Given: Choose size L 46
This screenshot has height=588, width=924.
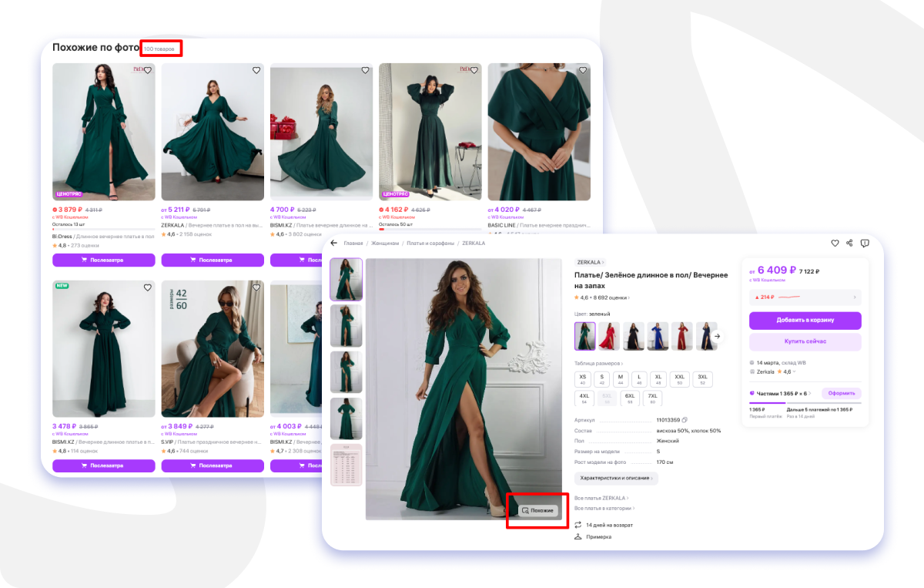Looking at the screenshot, I should click(639, 378).
